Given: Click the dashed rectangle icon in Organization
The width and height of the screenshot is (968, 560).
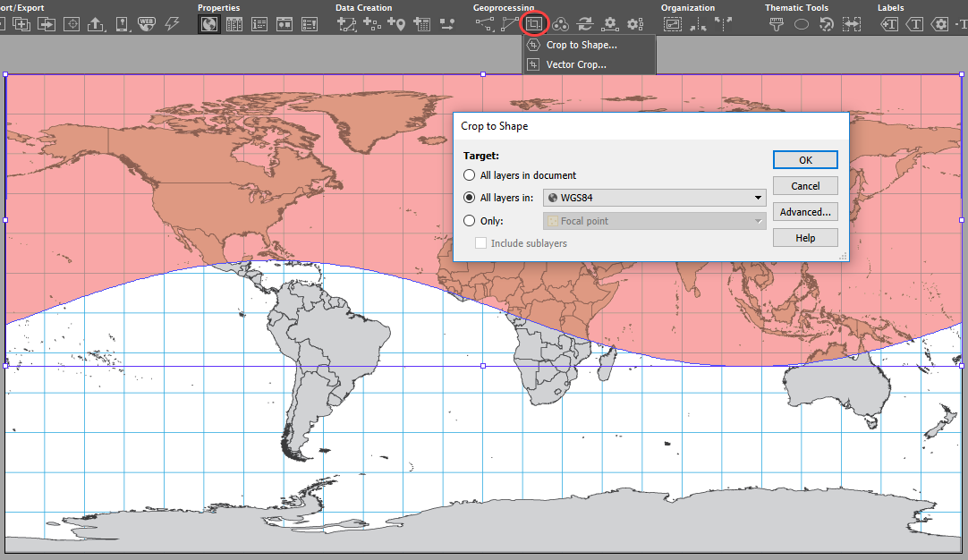Looking at the screenshot, I should click(x=672, y=24).
